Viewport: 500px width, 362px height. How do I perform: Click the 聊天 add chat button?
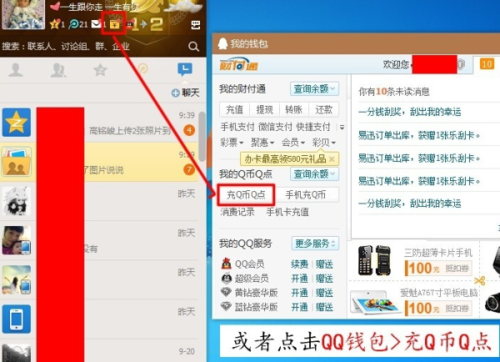[185, 93]
